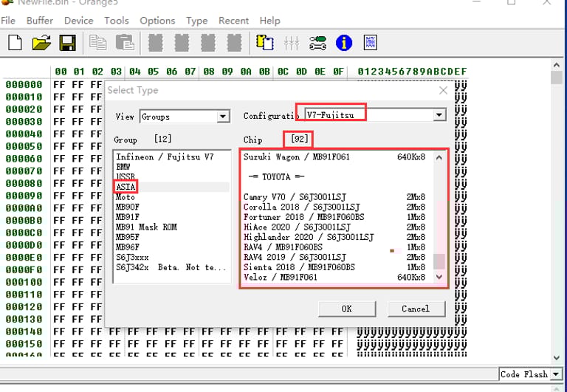567x392 pixels.
Task: Open the blue info icon
Action: [344, 43]
